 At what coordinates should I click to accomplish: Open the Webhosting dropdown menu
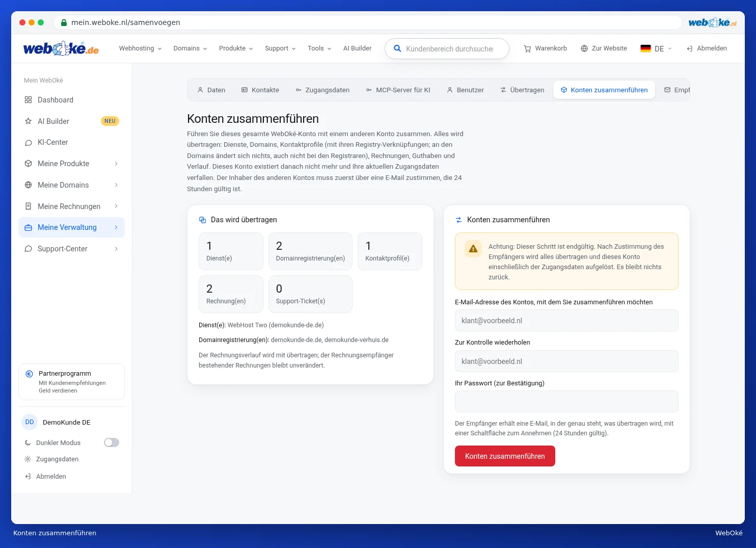pyautogui.click(x=140, y=48)
